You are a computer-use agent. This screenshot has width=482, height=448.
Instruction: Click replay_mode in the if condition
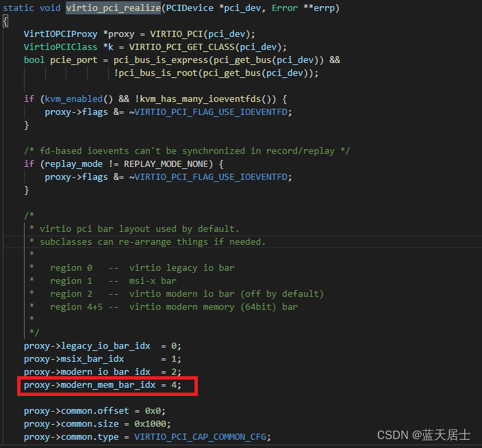tap(74, 164)
